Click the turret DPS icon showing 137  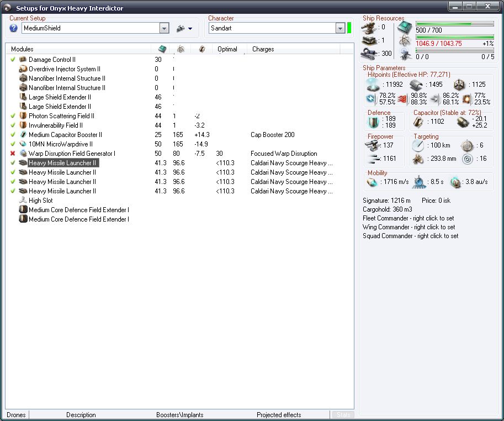pyautogui.click(x=373, y=146)
